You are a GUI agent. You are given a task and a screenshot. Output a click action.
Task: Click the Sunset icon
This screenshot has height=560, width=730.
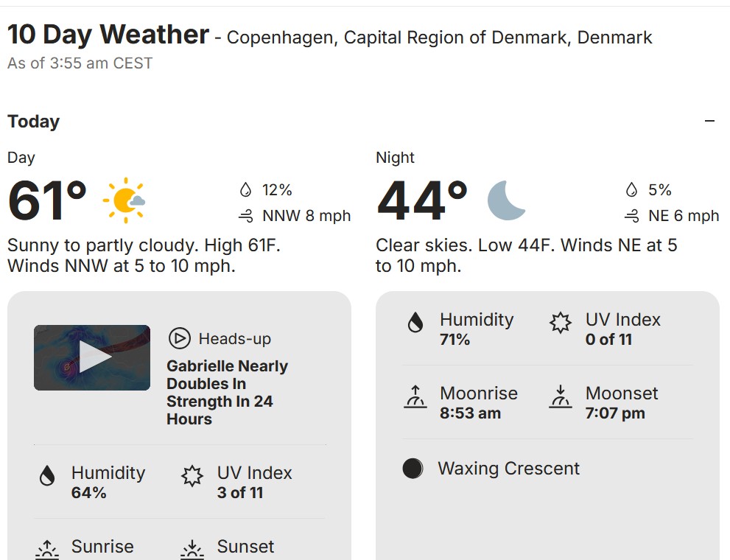192,548
